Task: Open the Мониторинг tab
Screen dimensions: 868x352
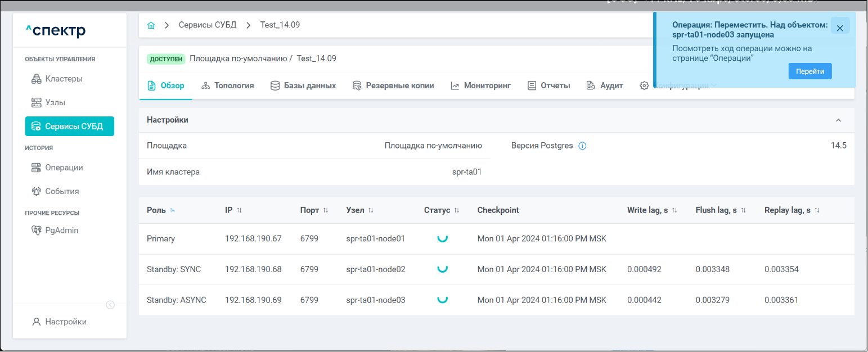Action: (480, 85)
